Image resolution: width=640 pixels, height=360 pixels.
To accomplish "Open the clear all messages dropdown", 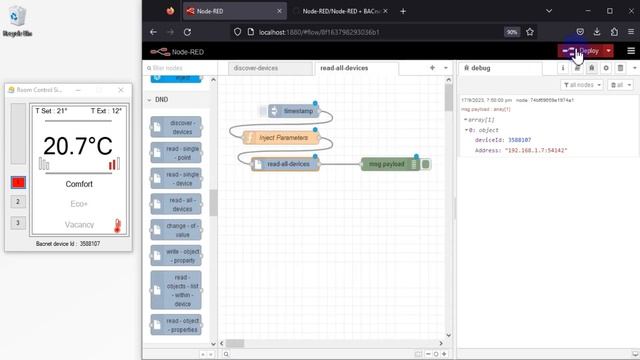I will (x=621, y=85).
